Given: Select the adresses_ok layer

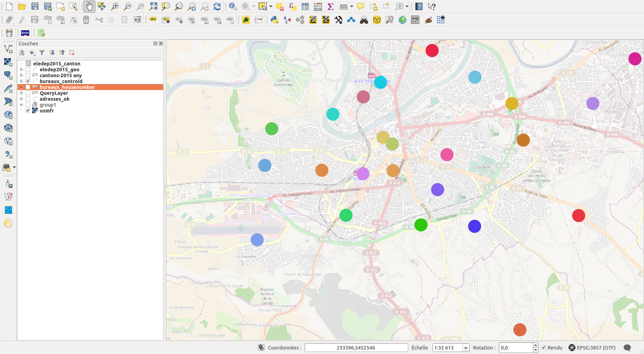Looking at the screenshot, I should point(54,99).
